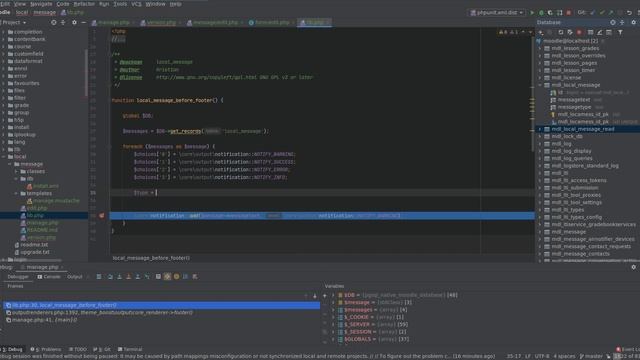Click the next frame down-arrow in Frames

315,296
